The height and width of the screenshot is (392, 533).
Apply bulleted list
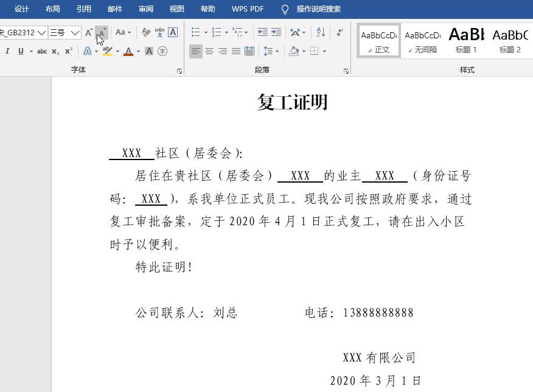click(x=195, y=32)
